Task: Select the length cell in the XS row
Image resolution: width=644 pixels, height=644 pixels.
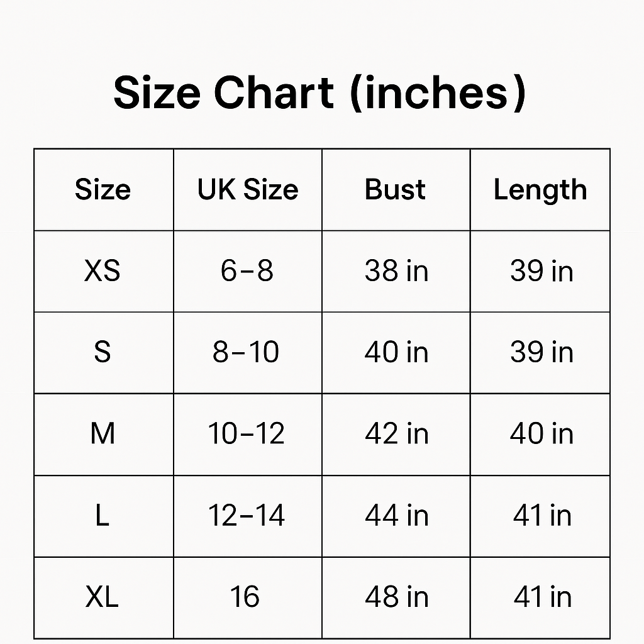Action: pos(541,271)
